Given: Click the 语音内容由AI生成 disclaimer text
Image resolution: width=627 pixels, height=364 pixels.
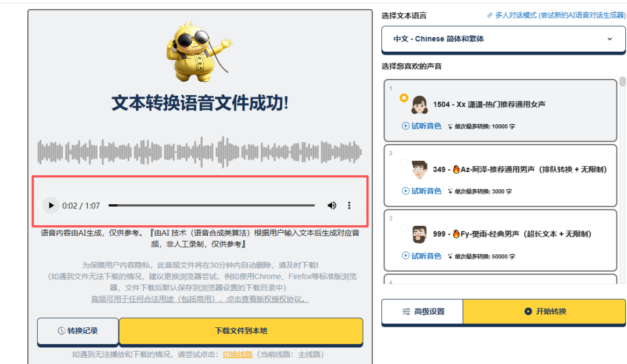Looking at the screenshot, I should pos(200,239).
